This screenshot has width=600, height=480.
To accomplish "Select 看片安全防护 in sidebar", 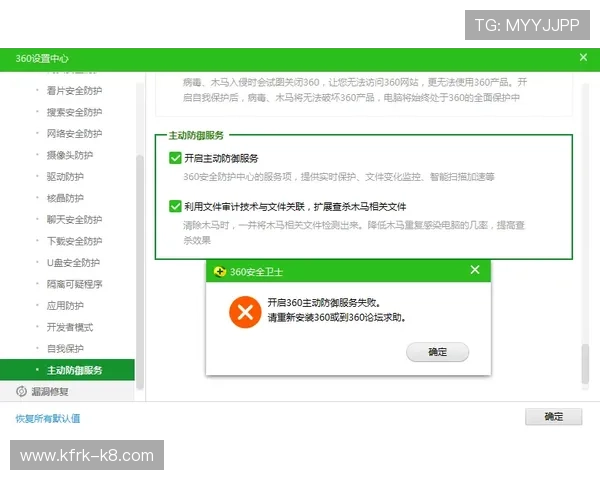I will pyautogui.click(x=74, y=91).
